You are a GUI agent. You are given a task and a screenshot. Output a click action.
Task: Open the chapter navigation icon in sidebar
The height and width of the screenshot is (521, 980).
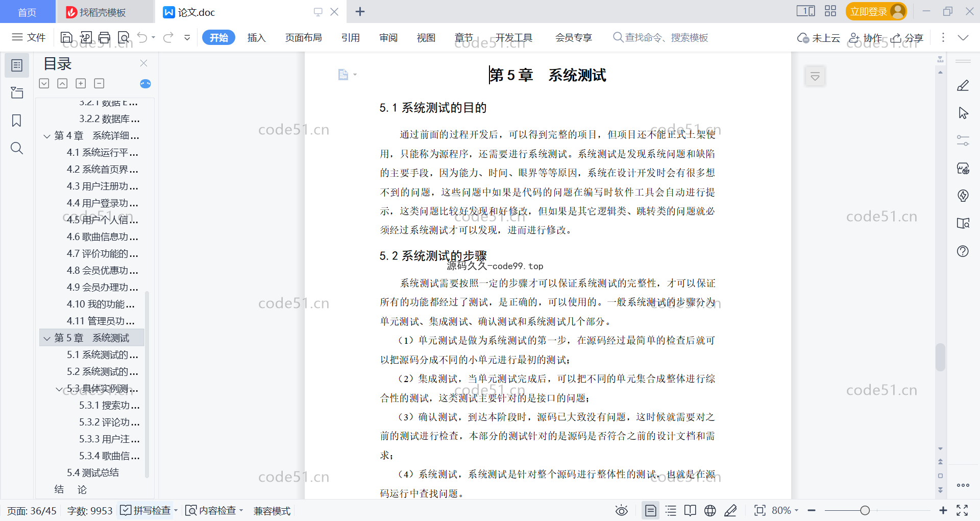(x=17, y=92)
